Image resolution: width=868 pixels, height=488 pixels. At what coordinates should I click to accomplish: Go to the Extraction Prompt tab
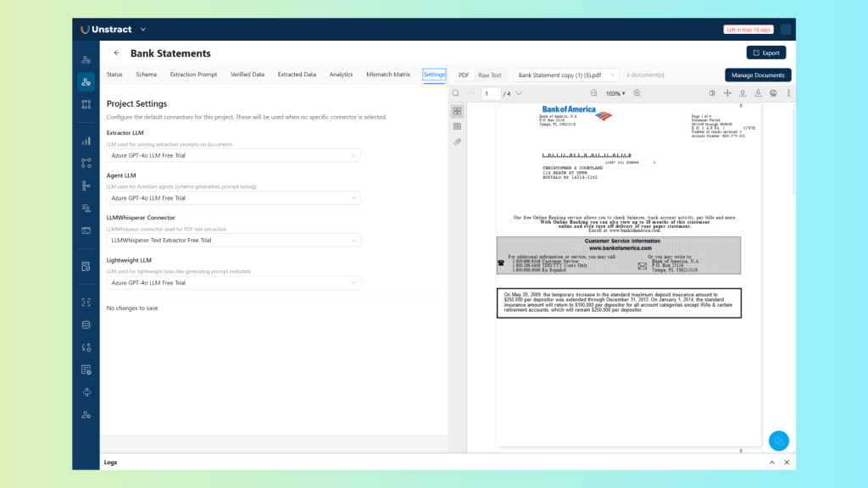[193, 75]
